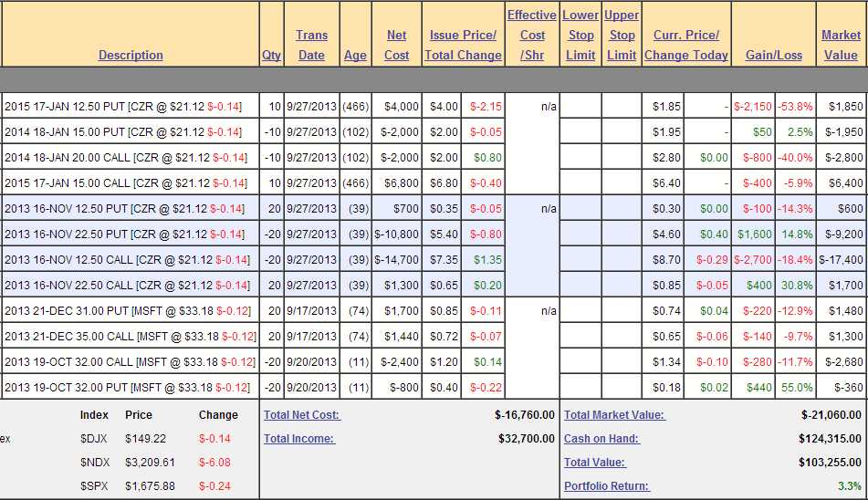Click the $NDX index row
This screenshot has height=500, width=868.
pyautogui.click(x=94, y=463)
